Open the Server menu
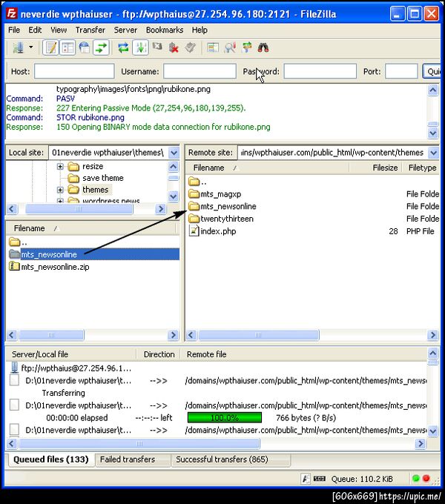445x504 pixels. 125,30
